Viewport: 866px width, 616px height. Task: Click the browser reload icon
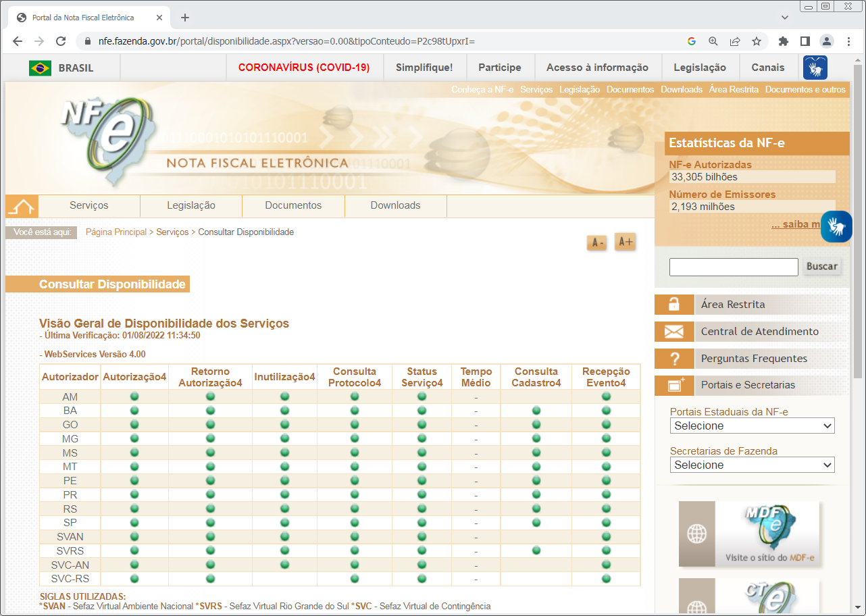(61, 41)
